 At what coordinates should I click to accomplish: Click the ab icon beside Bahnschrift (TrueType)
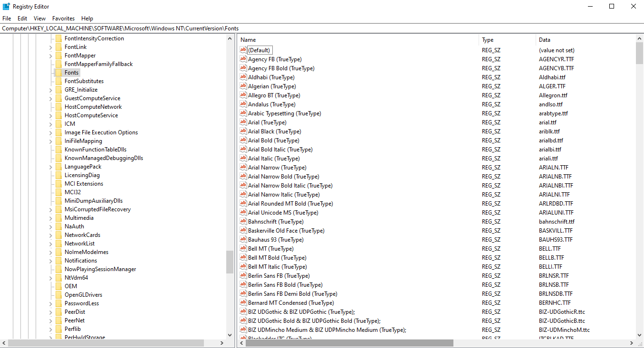(x=243, y=221)
